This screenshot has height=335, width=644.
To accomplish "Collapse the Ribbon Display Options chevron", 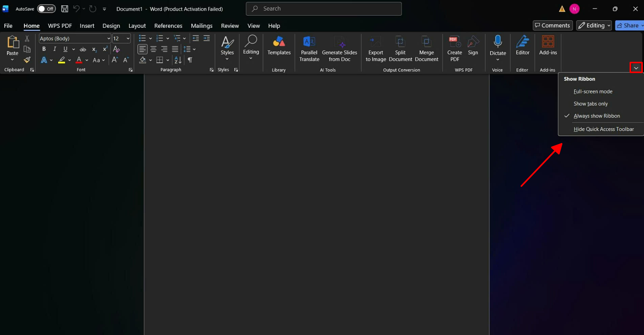I will [636, 68].
